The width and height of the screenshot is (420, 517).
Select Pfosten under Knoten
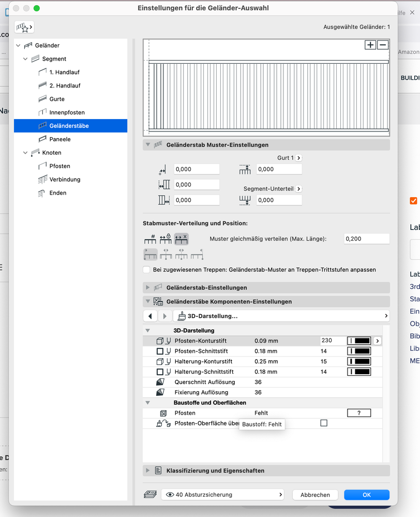tap(59, 166)
